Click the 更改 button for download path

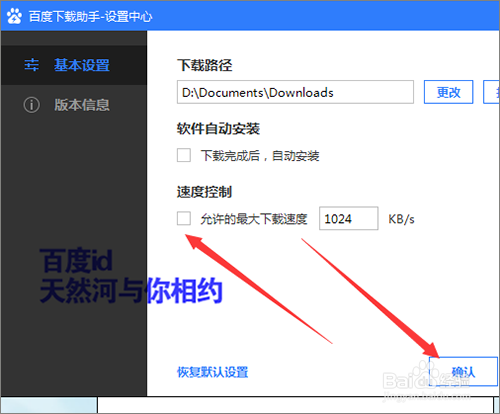click(x=448, y=92)
